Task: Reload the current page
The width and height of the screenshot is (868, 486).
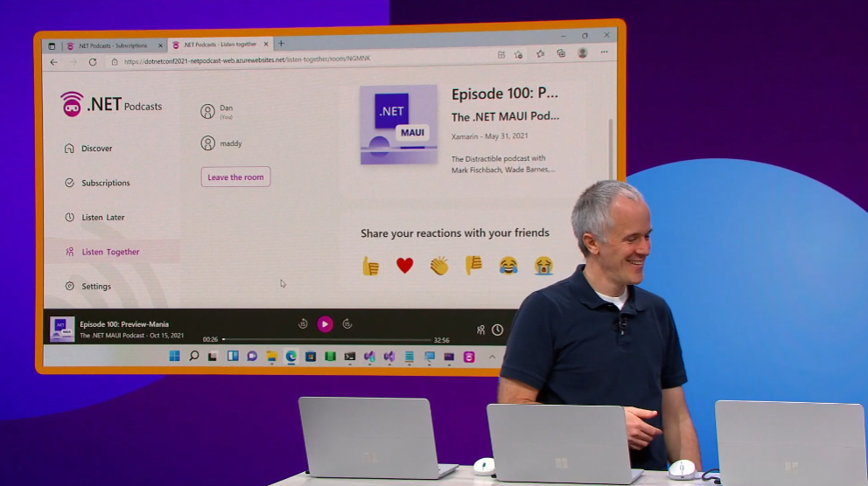Action: [x=93, y=62]
